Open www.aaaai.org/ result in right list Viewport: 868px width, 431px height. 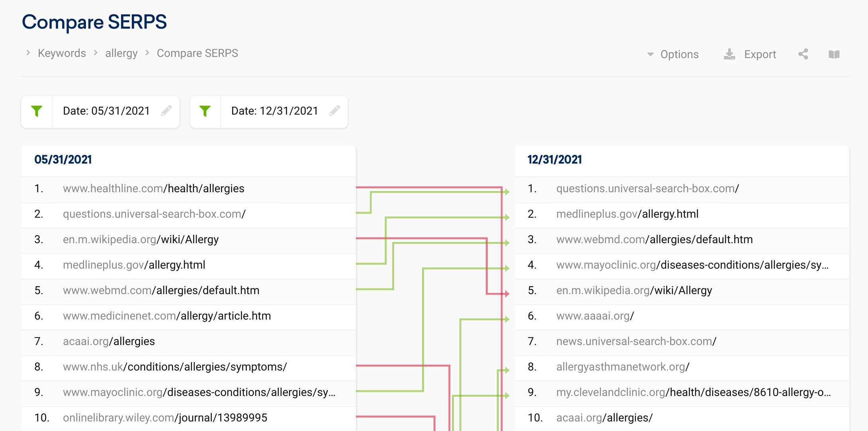click(x=595, y=316)
